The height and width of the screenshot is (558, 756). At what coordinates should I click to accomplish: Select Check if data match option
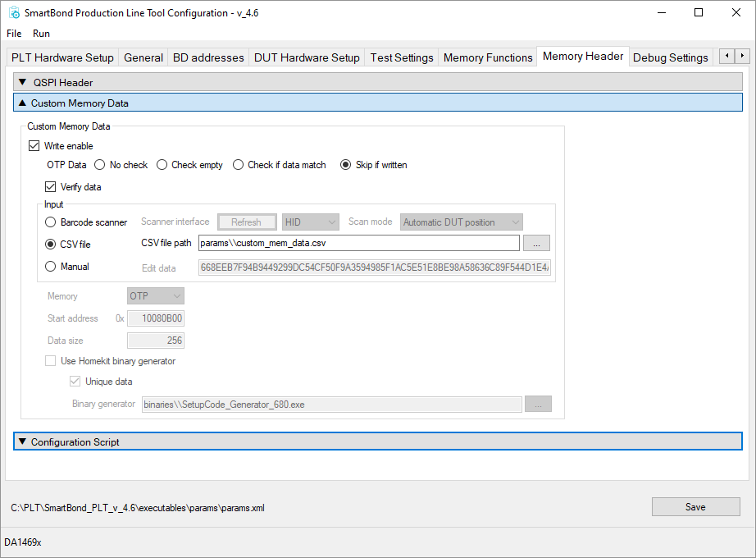238,165
